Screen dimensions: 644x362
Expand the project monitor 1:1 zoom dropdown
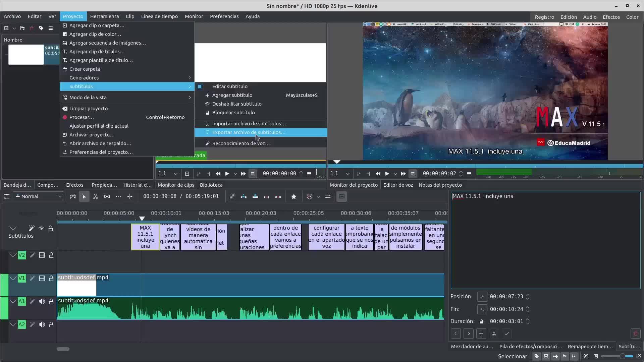coord(347,173)
